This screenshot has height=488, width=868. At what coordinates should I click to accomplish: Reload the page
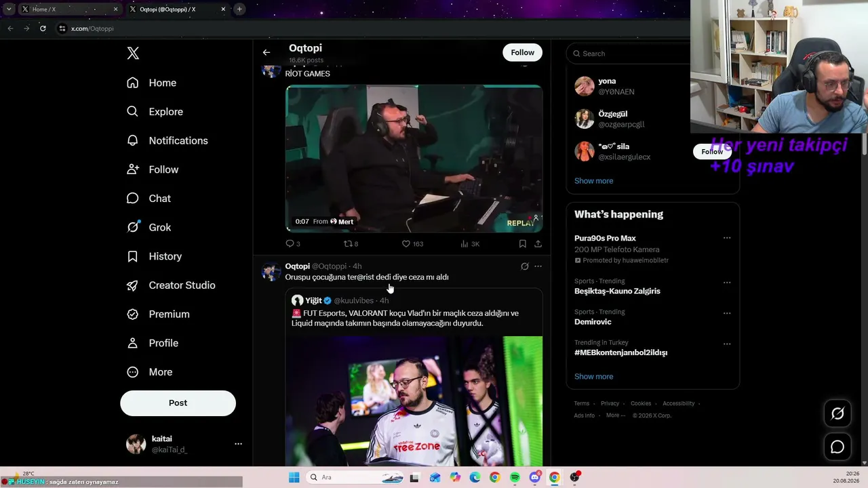[x=43, y=28]
